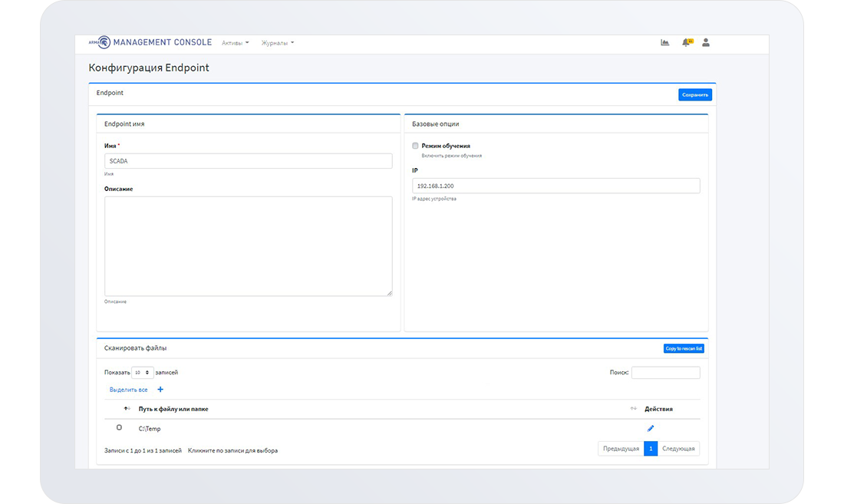Click the Предыдущая pagination button
The image size is (844, 504).
coord(621,449)
